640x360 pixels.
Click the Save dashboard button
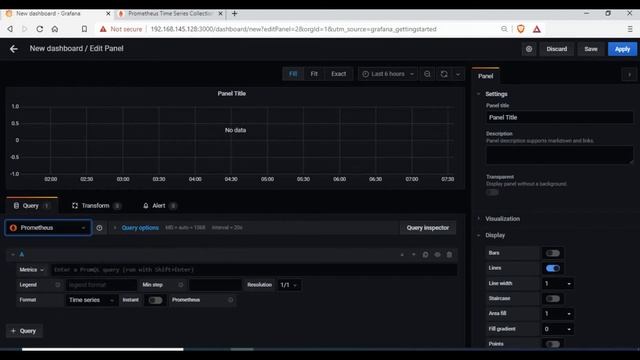point(591,49)
